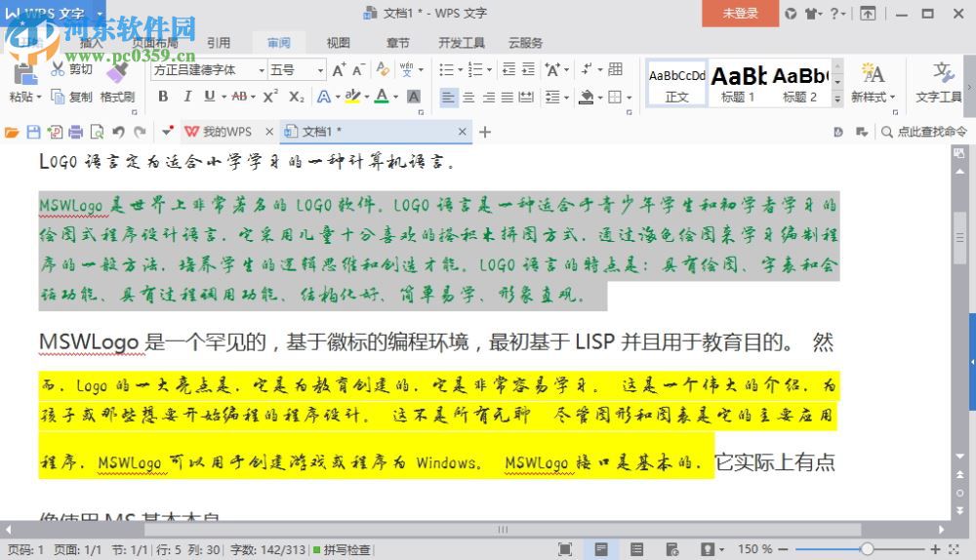
Task: Switch to web layout view in status bar
Action: pyautogui.click(x=672, y=549)
